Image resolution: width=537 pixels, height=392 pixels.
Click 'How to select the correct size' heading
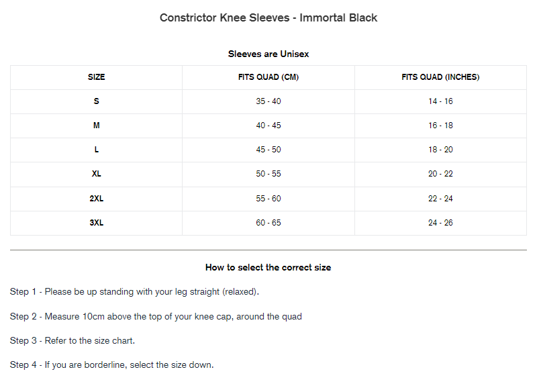pos(268,267)
